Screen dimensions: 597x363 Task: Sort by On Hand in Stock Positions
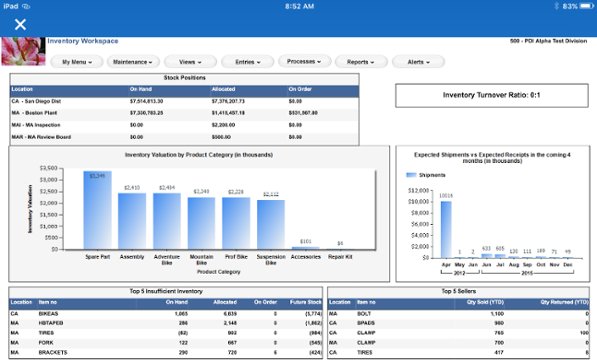click(x=140, y=89)
